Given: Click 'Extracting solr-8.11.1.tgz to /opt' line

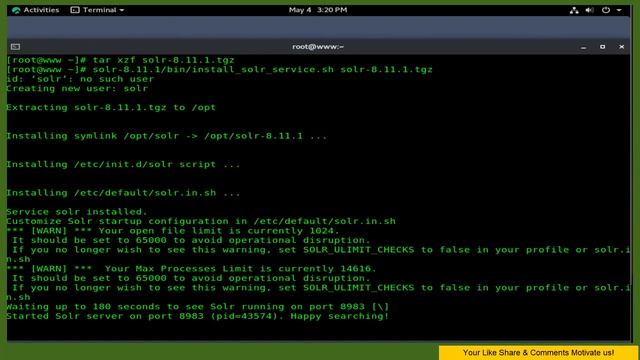Looking at the screenshot, I should click(x=111, y=107).
